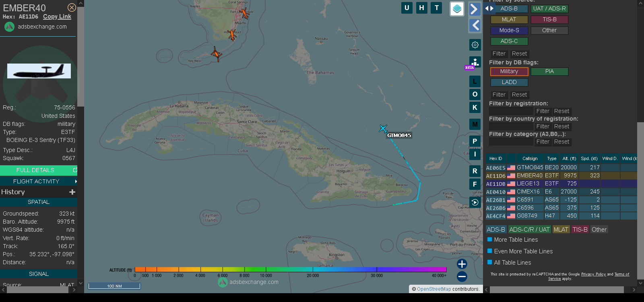Apply registration Filter button
Viewport: 644px width, 302px height.
click(543, 111)
